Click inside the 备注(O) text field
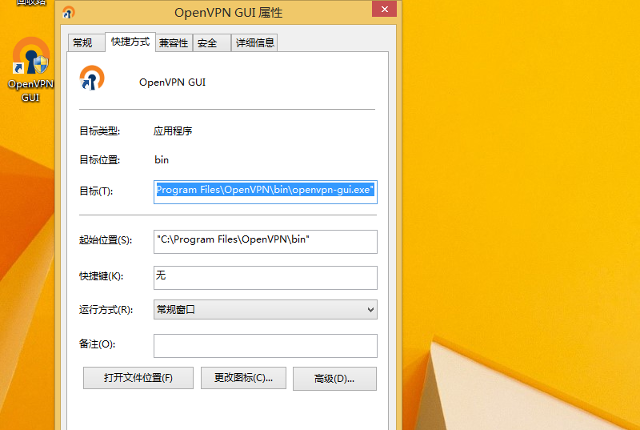Viewport: 640px width, 430px height. click(x=265, y=346)
